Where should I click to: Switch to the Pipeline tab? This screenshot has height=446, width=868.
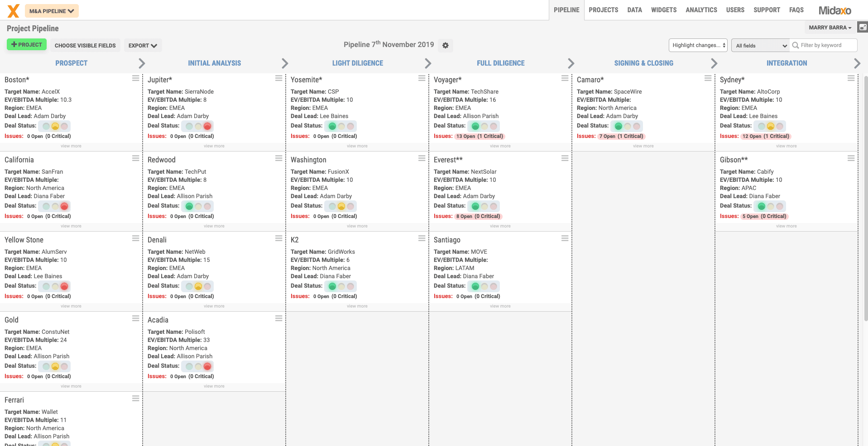click(566, 10)
